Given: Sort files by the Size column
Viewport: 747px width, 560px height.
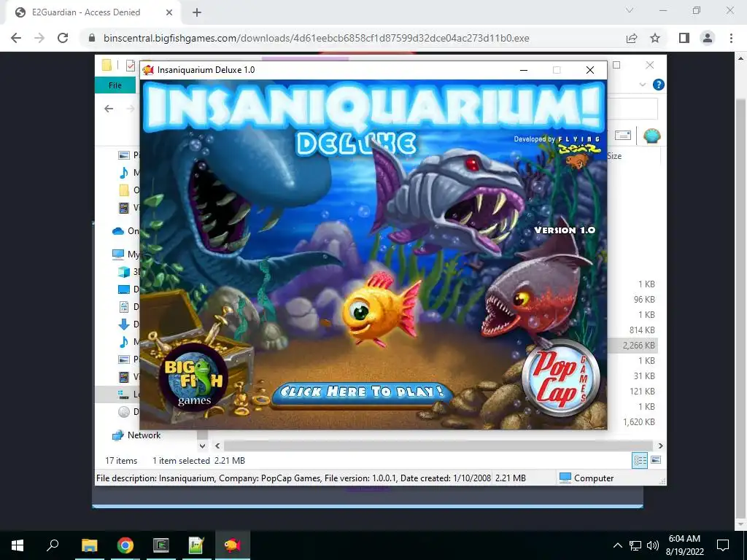Looking at the screenshot, I should coord(614,156).
